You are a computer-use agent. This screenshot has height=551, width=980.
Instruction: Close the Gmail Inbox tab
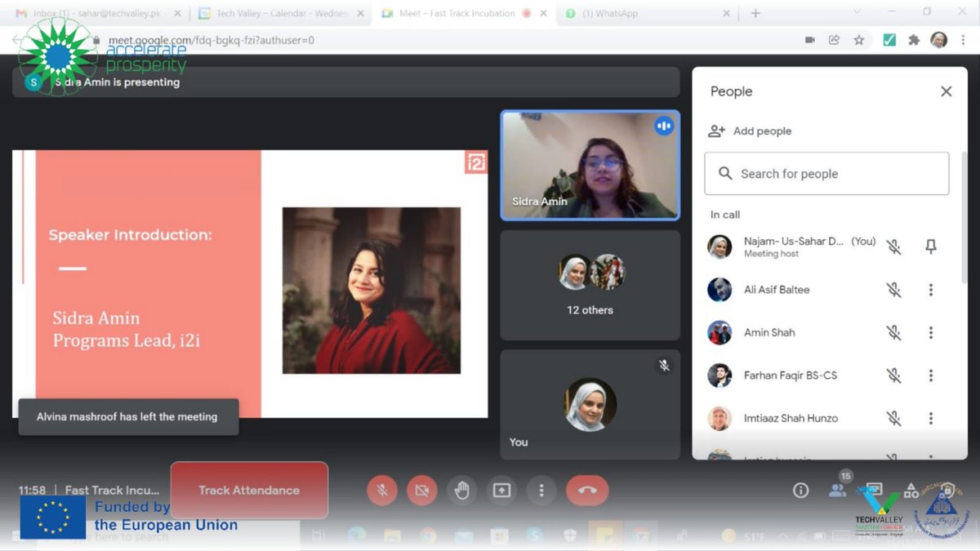(x=177, y=13)
